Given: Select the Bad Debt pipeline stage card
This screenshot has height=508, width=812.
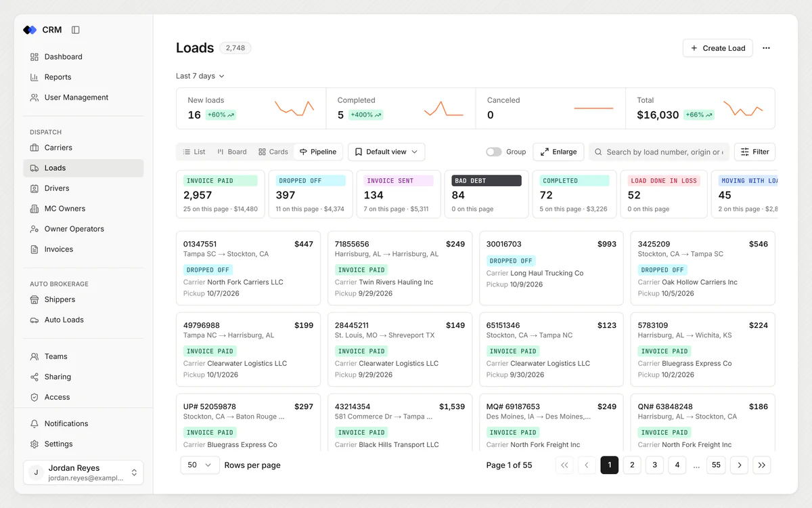Looking at the screenshot, I should [x=487, y=194].
